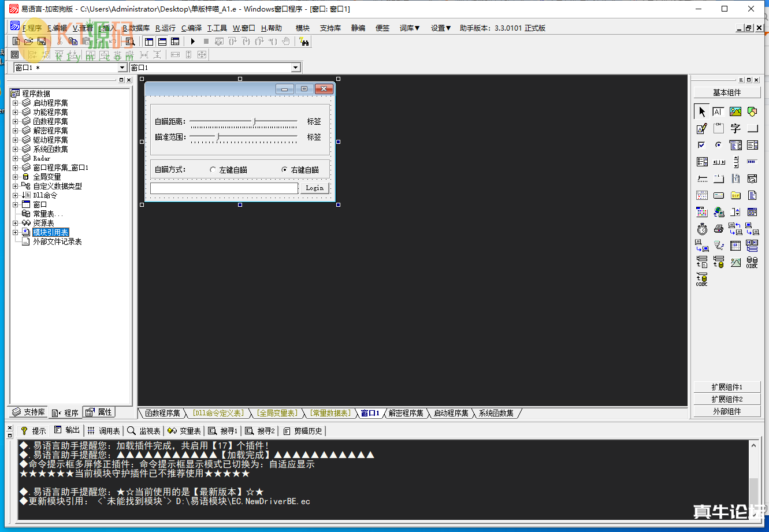Select the pointer tool in component palette
Screen dimensions: 769x532
coord(701,112)
